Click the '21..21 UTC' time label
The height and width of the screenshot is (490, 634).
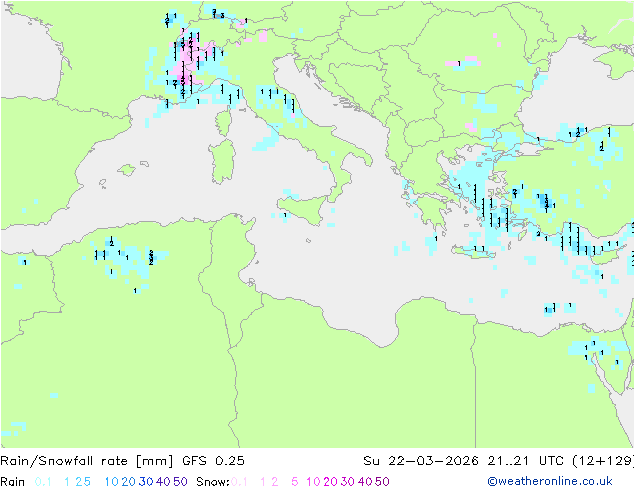526,460
